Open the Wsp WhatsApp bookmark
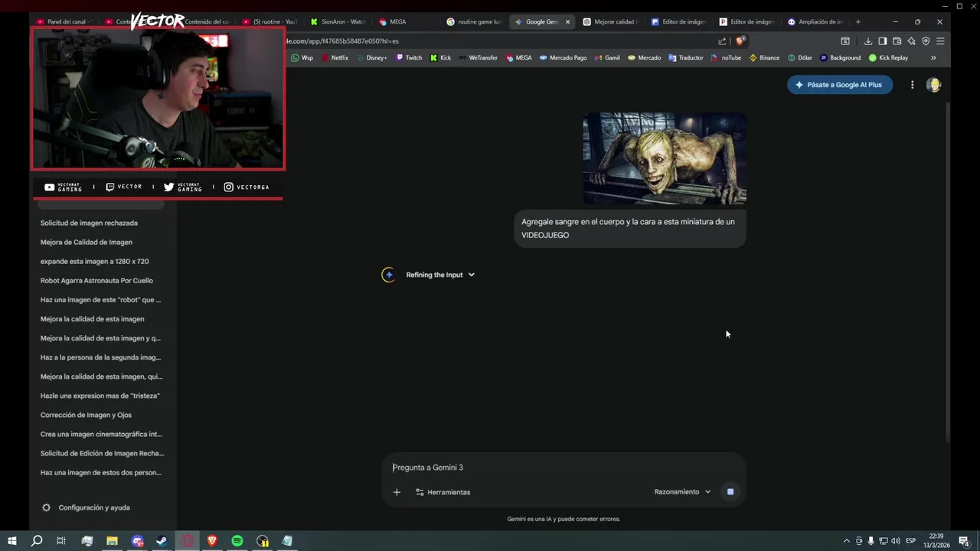The image size is (980, 551). [x=302, y=57]
